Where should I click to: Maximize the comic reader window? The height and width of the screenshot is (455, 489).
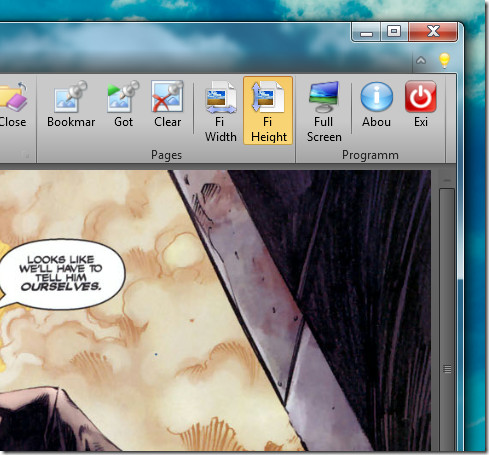pos(394,33)
